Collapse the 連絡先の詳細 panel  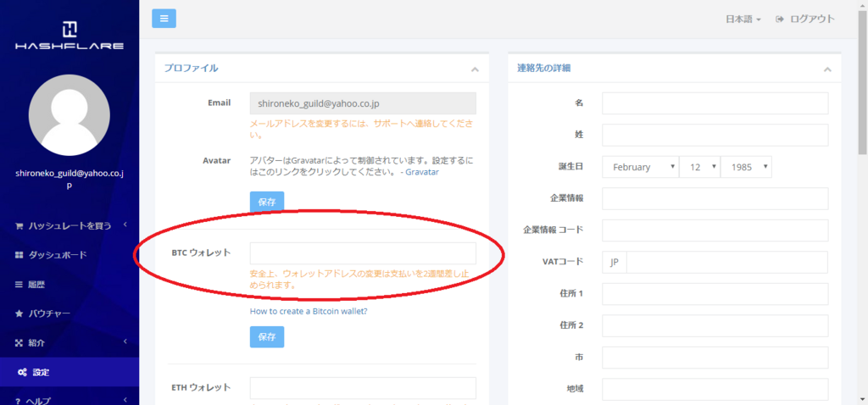pyautogui.click(x=827, y=69)
